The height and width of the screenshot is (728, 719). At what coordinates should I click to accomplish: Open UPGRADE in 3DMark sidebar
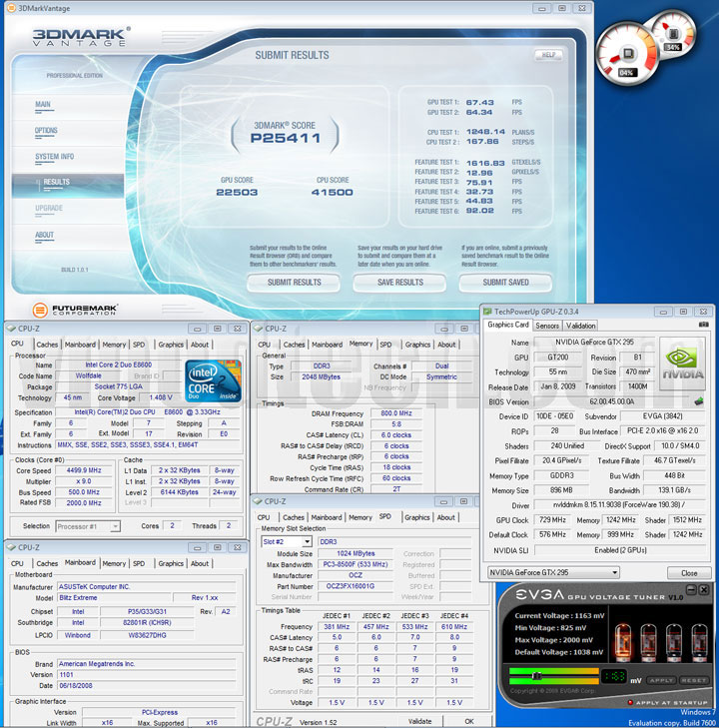click(49, 208)
